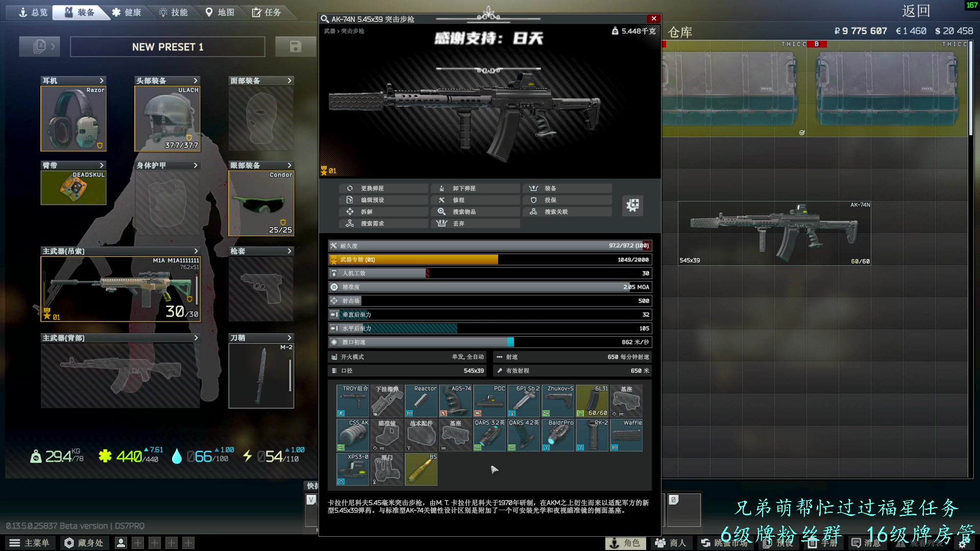The image size is (980, 551).
Task: Select the Condor glasses item
Action: tap(261, 203)
